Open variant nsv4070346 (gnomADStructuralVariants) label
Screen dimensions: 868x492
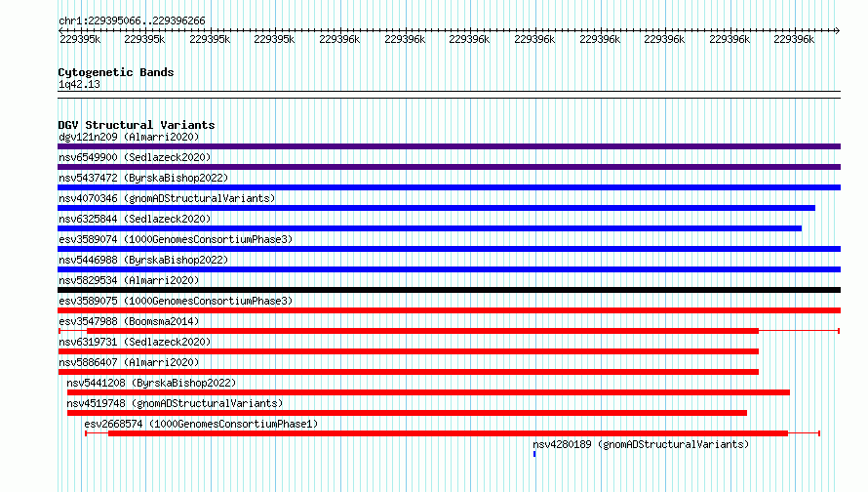(167, 198)
